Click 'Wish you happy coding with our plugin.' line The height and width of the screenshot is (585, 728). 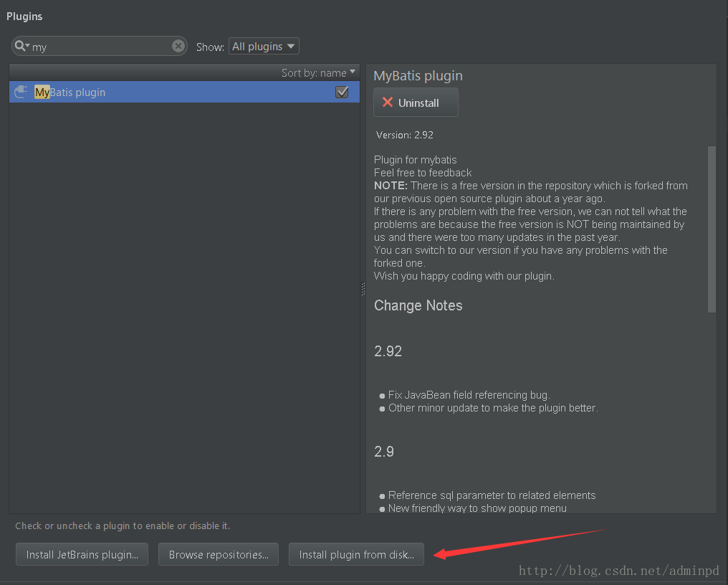[464, 276]
